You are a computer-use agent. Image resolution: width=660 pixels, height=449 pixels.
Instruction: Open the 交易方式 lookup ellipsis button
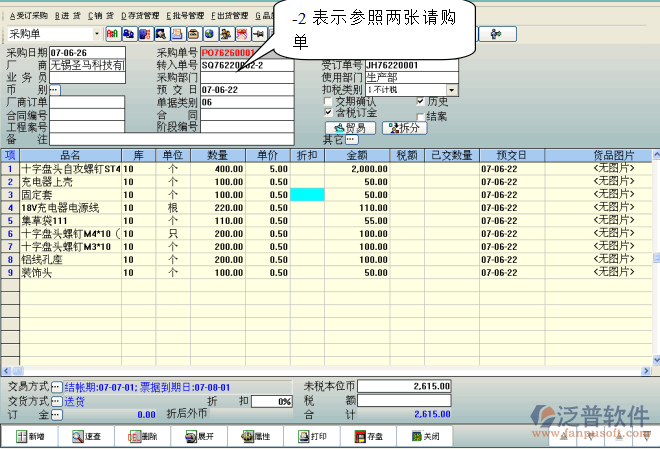[x=57, y=386]
